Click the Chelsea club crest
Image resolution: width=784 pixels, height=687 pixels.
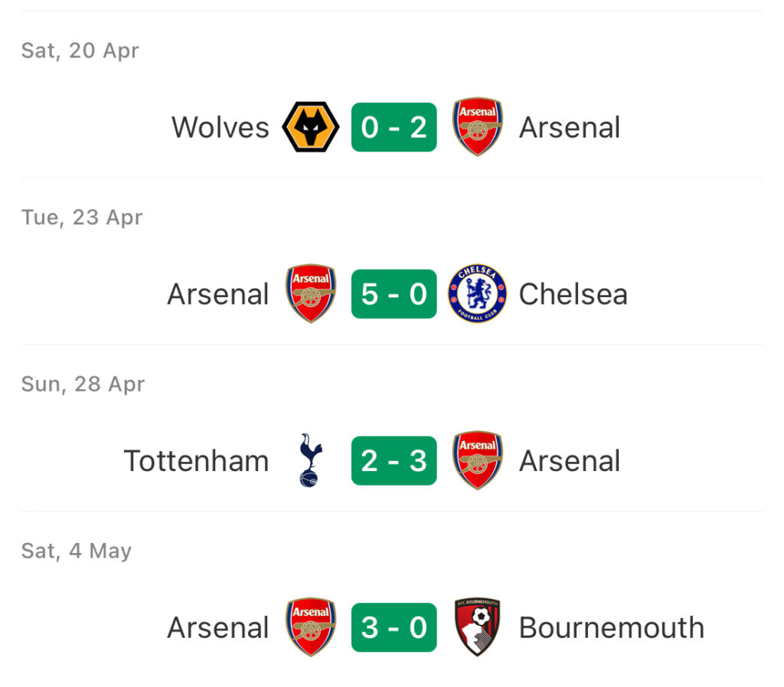[x=477, y=293]
